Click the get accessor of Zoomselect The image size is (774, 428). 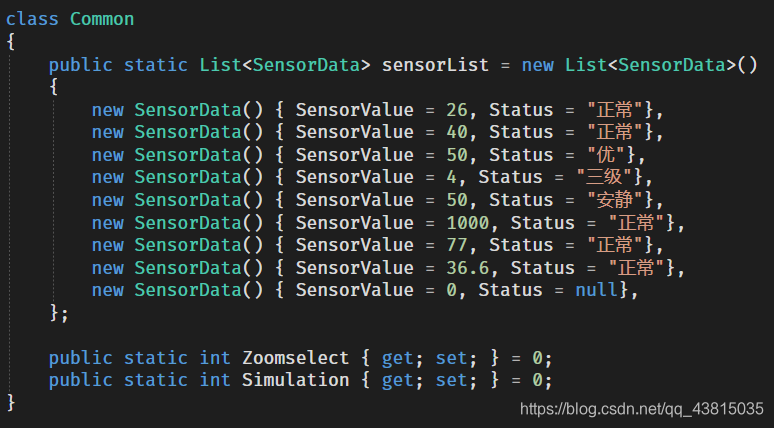tap(397, 359)
